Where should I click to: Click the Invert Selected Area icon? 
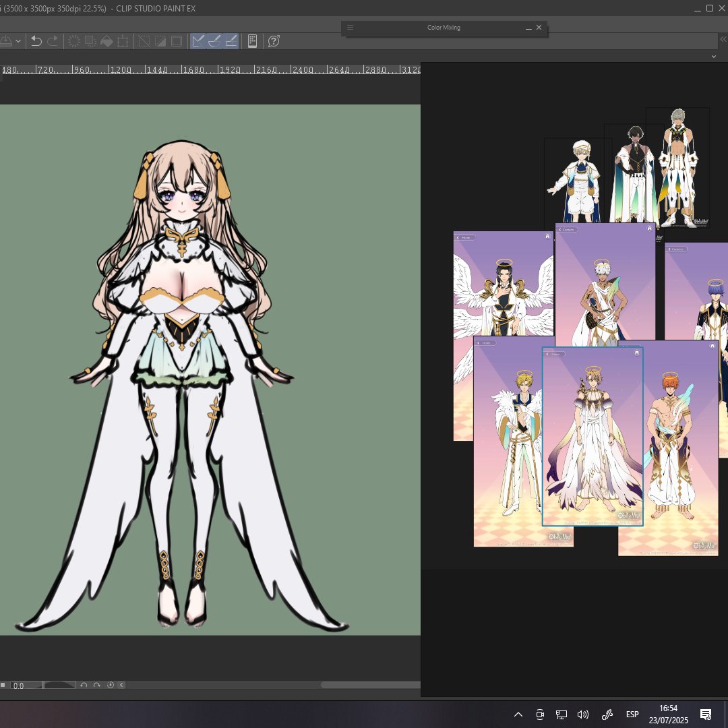point(160,41)
